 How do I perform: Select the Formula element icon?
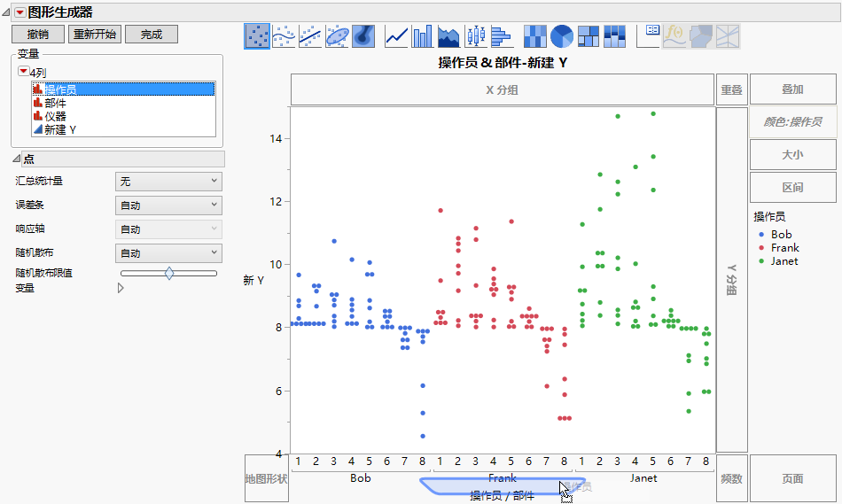(674, 36)
